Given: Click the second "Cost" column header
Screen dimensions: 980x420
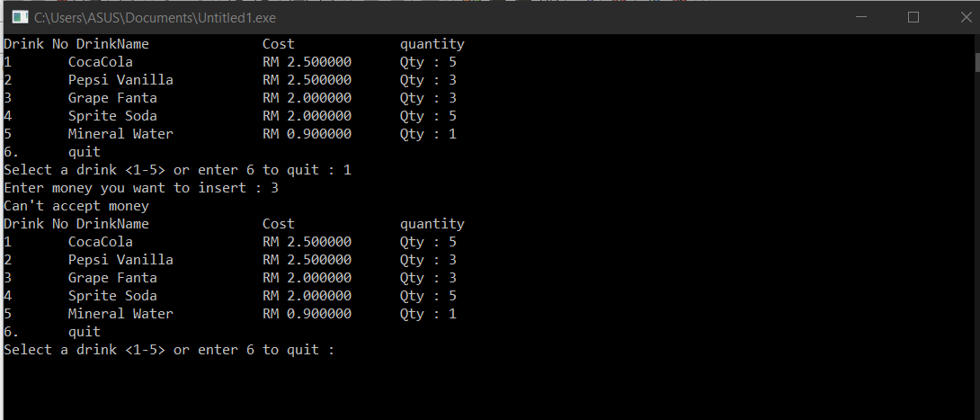Looking at the screenshot, I should tap(279, 224).
